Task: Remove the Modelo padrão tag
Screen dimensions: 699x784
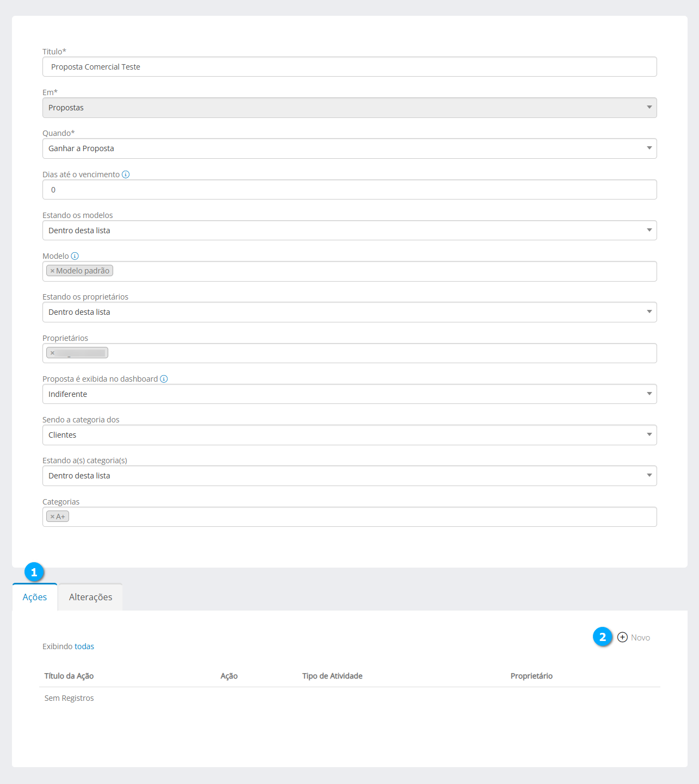Action: [52, 271]
